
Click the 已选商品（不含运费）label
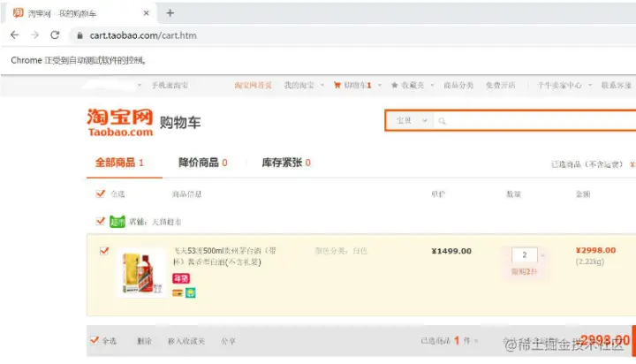tap(587, 164)
